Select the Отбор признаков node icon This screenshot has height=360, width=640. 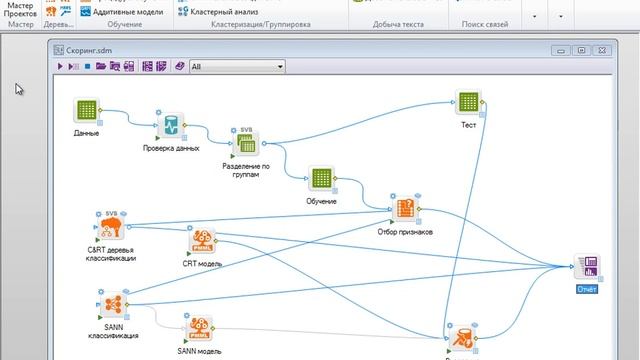405,209
